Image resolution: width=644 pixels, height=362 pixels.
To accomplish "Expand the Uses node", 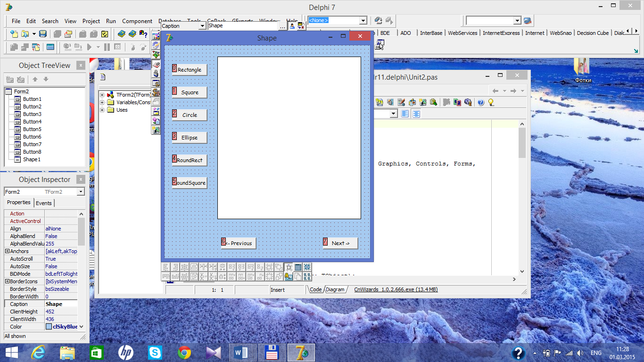I will [102, 110].
